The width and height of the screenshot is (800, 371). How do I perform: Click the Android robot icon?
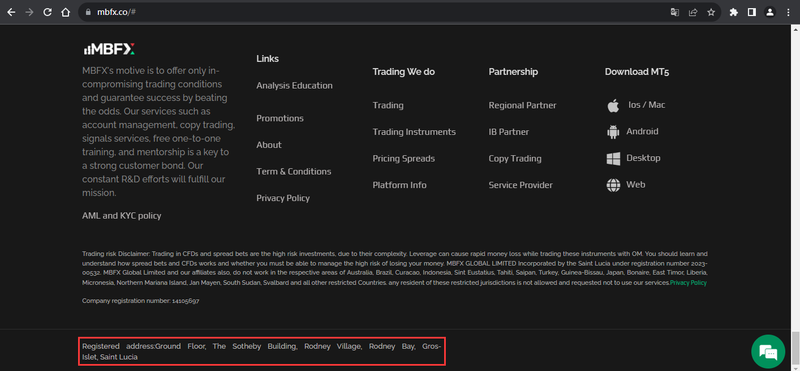pos(613,132)
